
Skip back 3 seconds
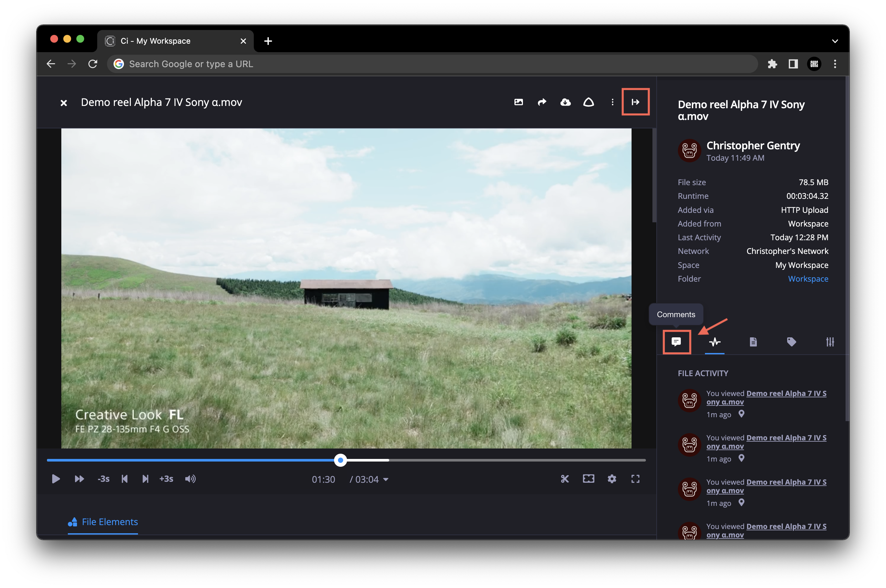coord(103,479)
